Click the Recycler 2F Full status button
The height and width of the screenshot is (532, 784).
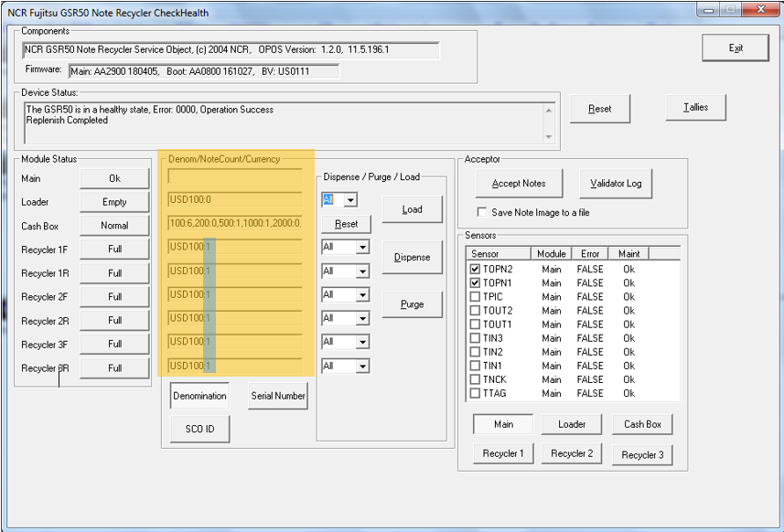click(x=114, y=297)
